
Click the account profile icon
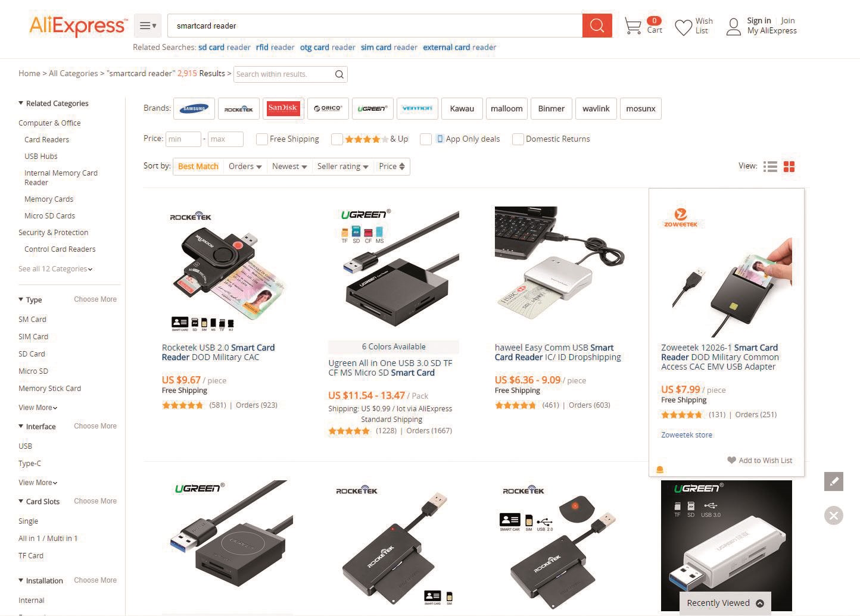734,27
